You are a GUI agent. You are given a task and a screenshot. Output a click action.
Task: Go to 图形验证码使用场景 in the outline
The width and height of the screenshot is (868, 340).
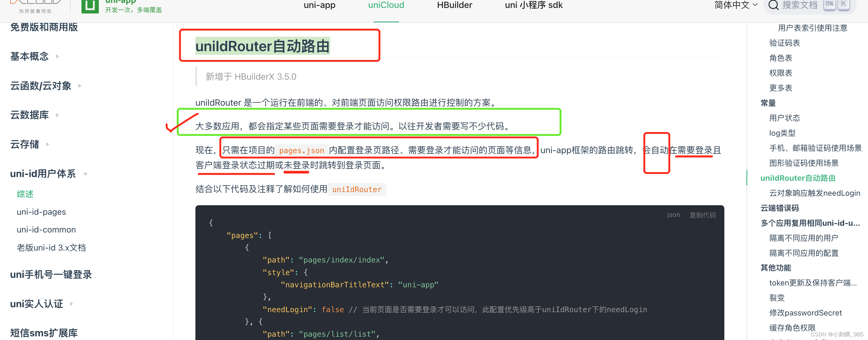[804, 163]
